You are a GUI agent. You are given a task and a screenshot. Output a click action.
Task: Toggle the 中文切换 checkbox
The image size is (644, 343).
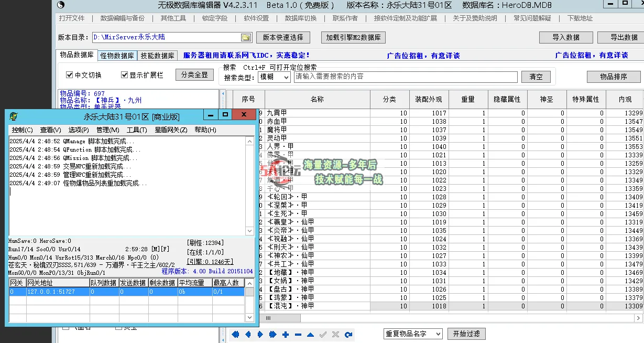[69, 75]
